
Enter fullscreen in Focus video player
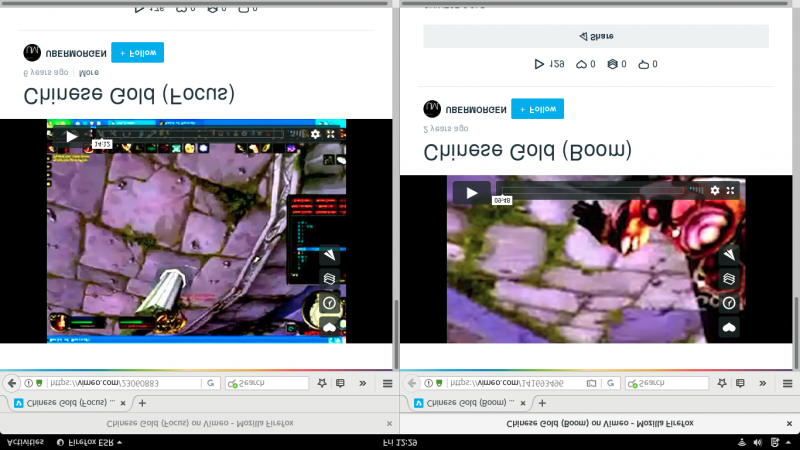(x=331, y=134)
